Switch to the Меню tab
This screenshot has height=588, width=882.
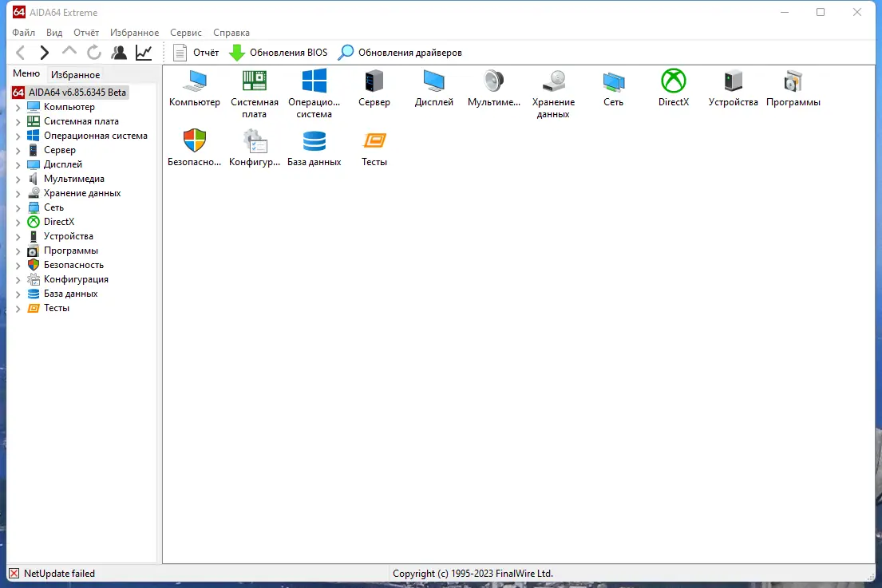[26, 73]
